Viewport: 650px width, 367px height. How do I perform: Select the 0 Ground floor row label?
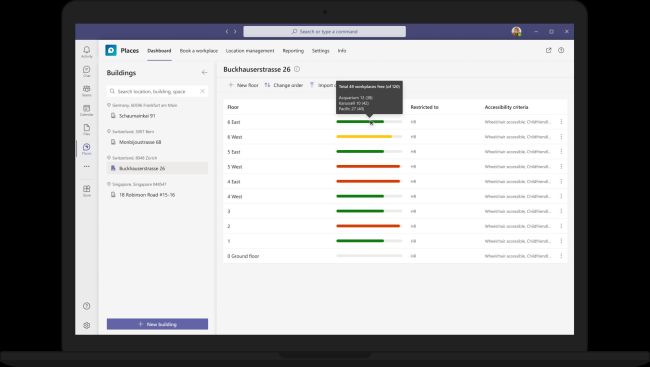click(x=243, y=256)
